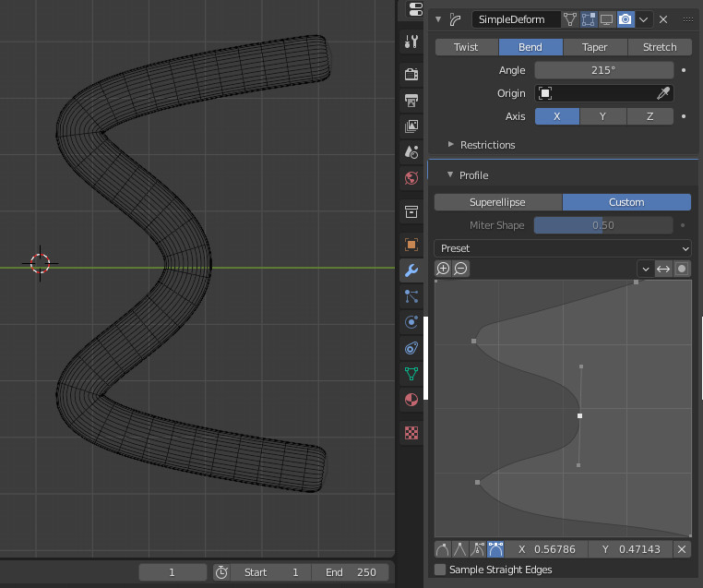Edit point Y value 0.47143
Screen dimensions: 703x588
(x=630, y=549)
